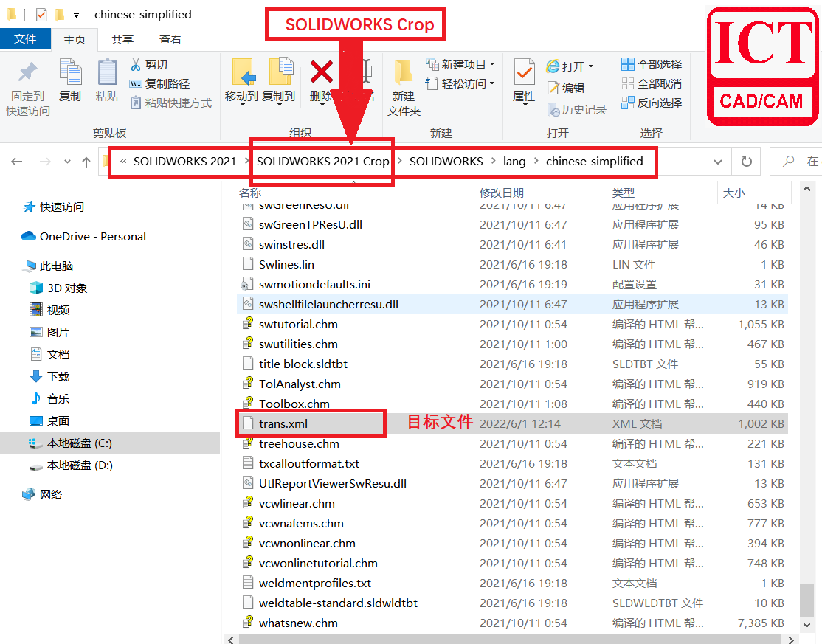Select This PC (此电脑) in sidebar
This screenshot has width=822, height=644.
click(x=48, y=266)
